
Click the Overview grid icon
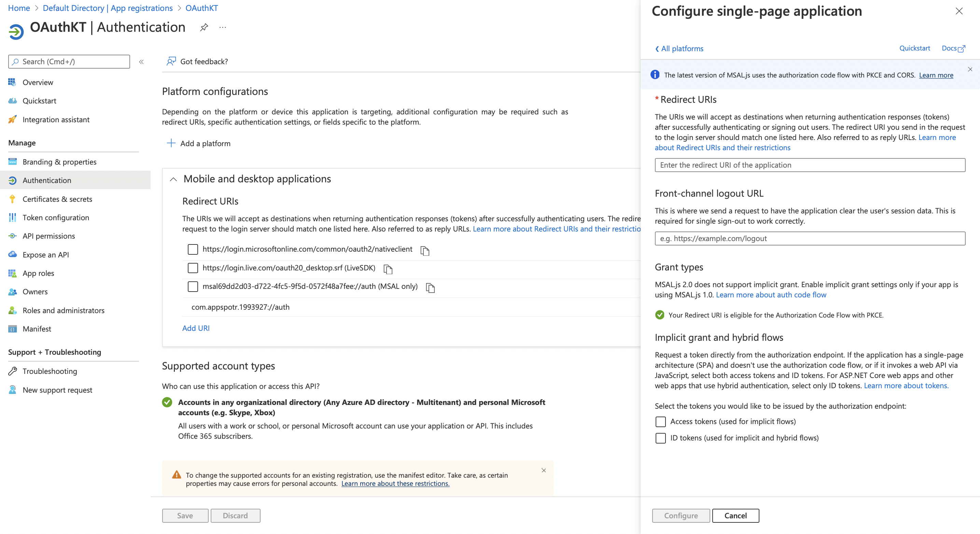[12, 82]
